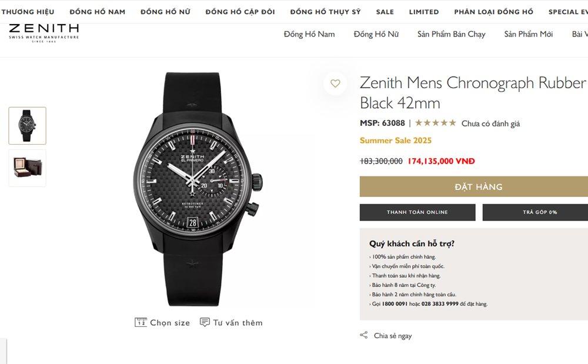Click the Tư vấn thêm chat icon
Screen dimensions: 588x364
tap(205, 322)
